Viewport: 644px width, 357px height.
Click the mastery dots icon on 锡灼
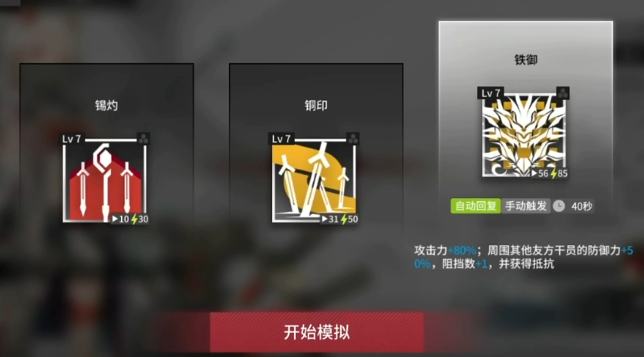[143, 139]
